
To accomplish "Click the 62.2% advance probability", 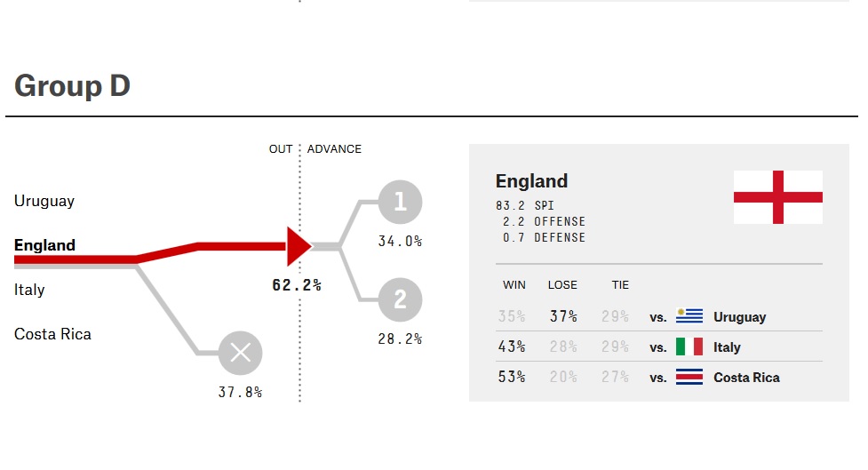I will coord(297,285).
